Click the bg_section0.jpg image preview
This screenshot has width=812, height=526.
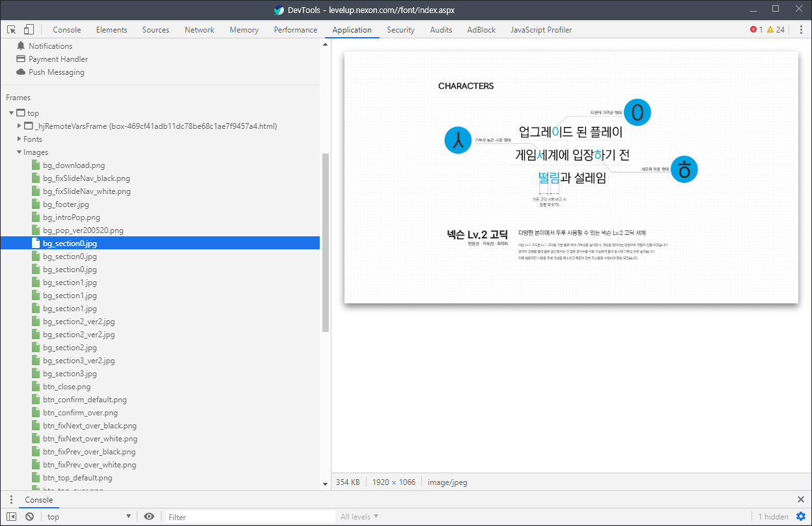click(x=571, y=177)
